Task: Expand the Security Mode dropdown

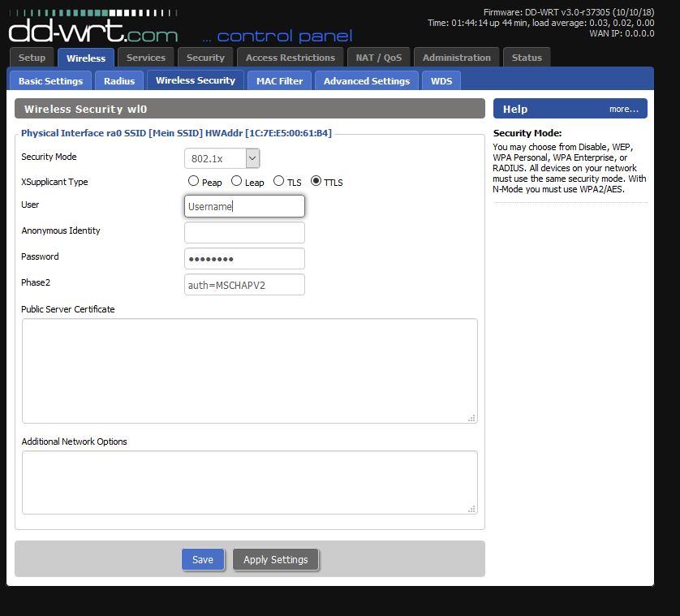Action: pos(222,158)
